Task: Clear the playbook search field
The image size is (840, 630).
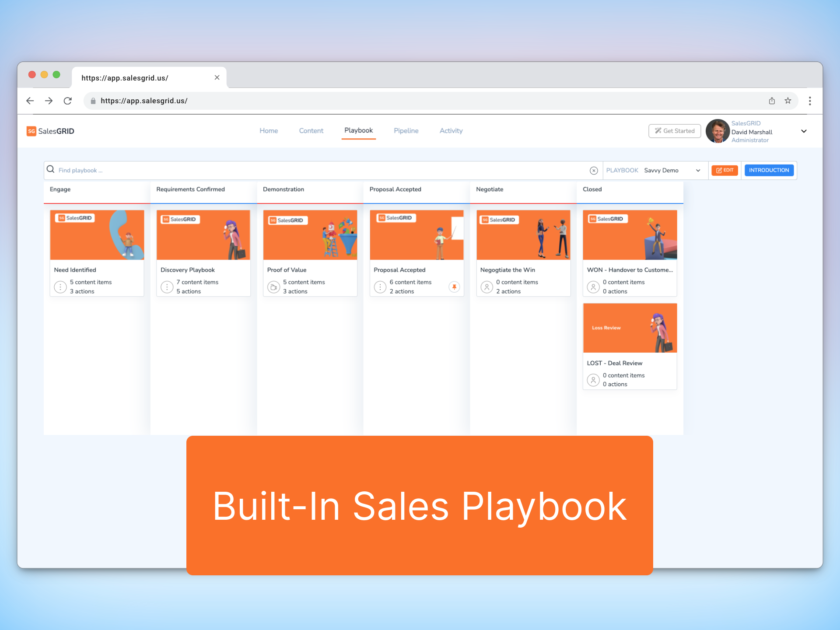Action: click(x=594, y=170)
